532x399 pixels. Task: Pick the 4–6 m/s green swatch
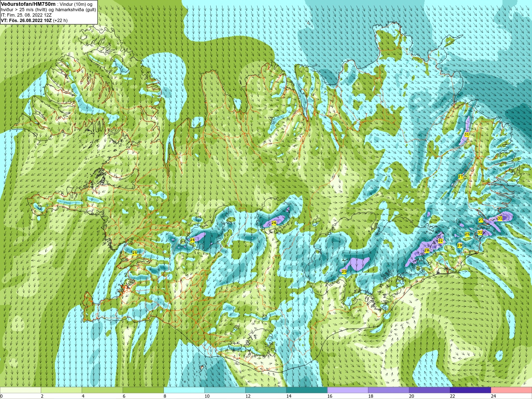coord(102,390)
